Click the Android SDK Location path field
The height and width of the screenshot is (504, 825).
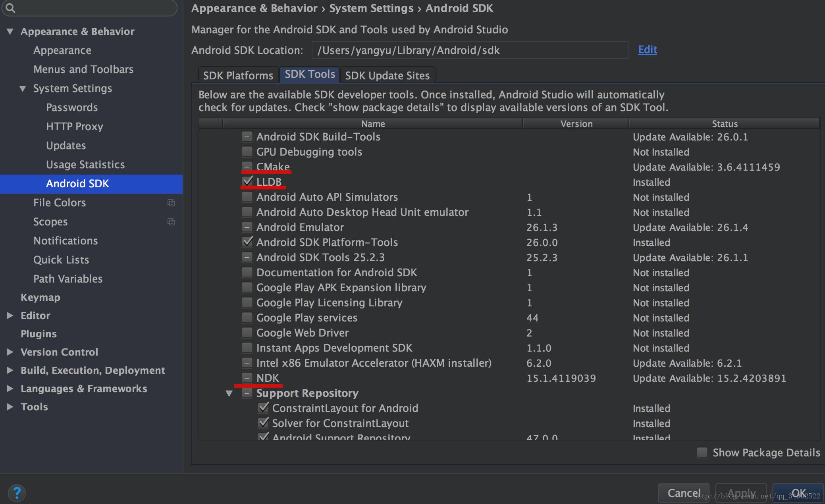point(470,50)
